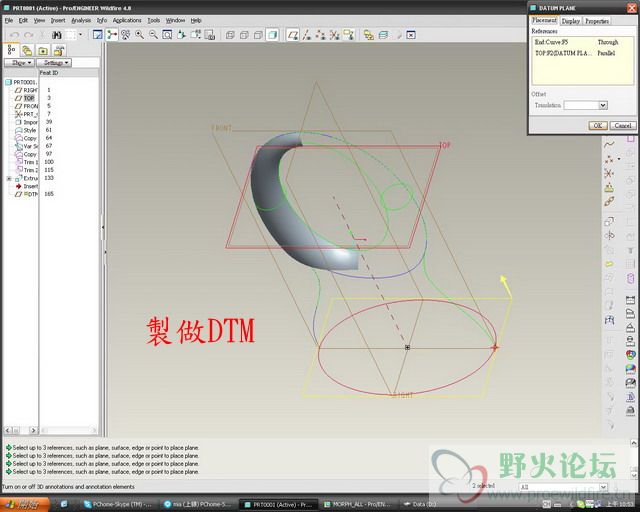Open the Folder Browser navigator tab
The image size is (640, 512).
(x=27, y=51)
